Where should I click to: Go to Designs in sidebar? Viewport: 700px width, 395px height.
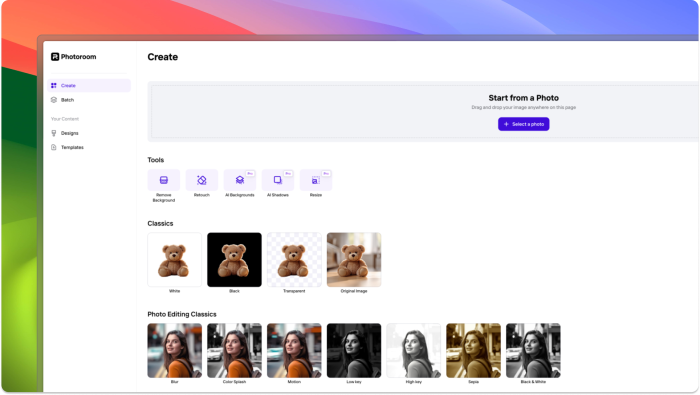tap(89, 133)
